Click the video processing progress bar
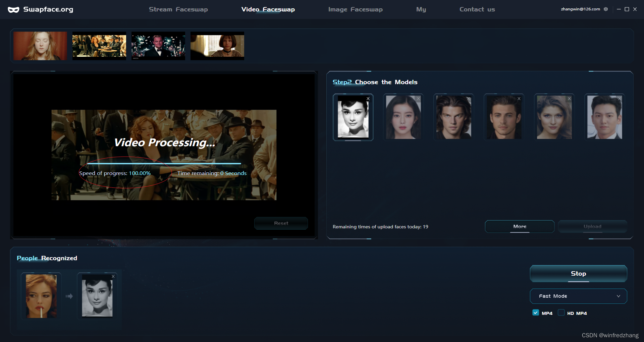Viewport: 644px width, 342px height. point(164,164)
